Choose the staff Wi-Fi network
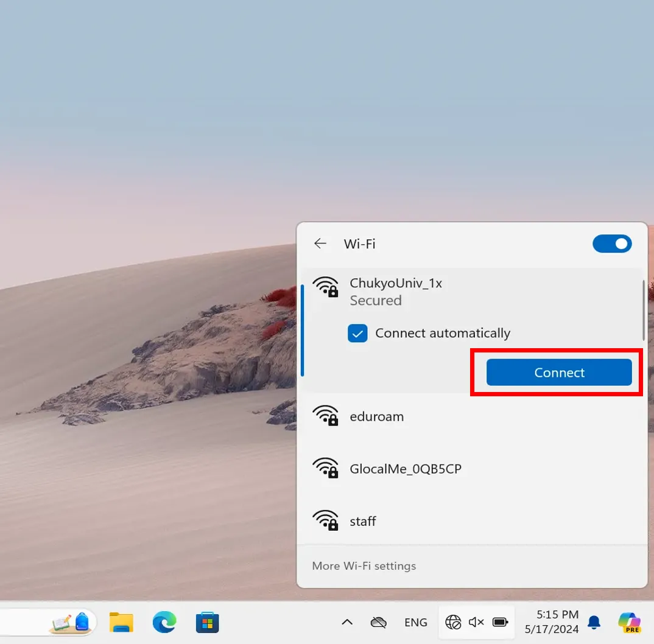Viewport: 654px width, 644px height. [x=363, y=522]
